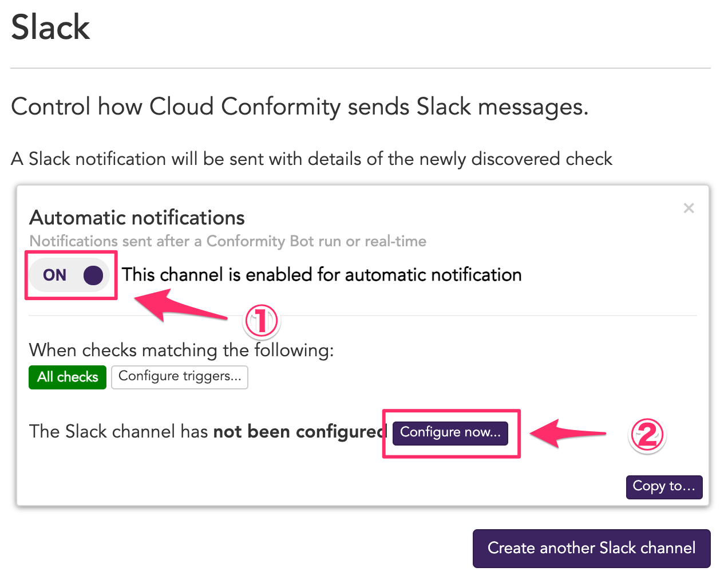Create another Slack channel
The width and height of the screenshot is (728, 583).
click(591, 548)
